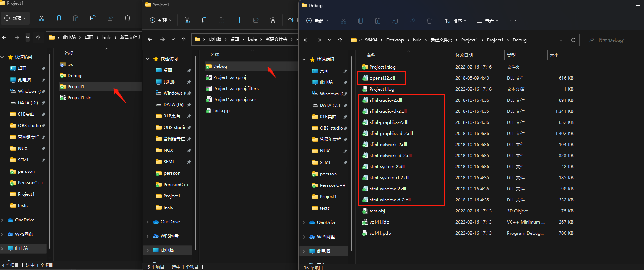Click Share icon in Debug window toolbar
Viewport: 644px width, 270px height.
(412, 21)
